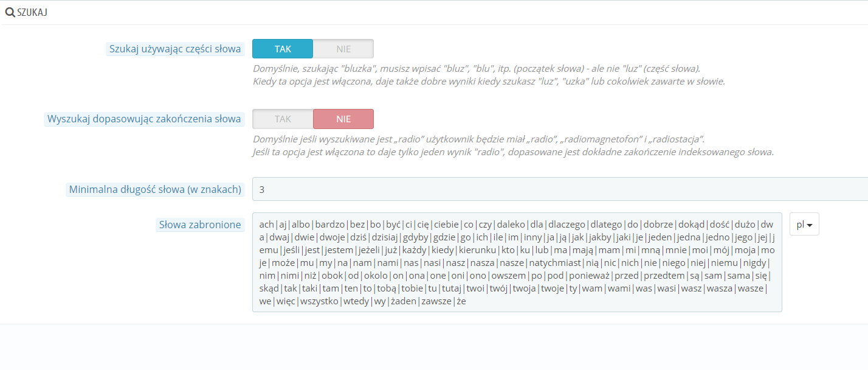Click inside the forbidden words text area
This screenshot has width=868, height=370.
click(517, 262)
